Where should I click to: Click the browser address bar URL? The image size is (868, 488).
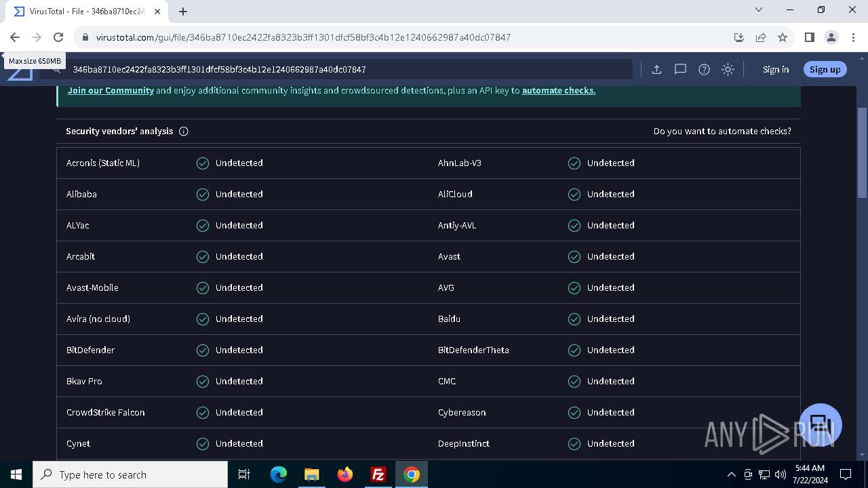[x=303, y=37]
